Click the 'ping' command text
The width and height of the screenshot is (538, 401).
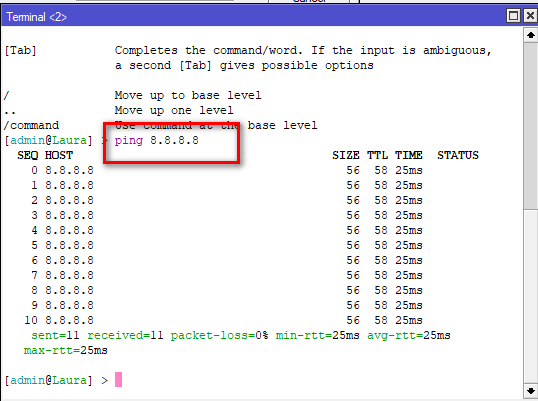pyautogui.click(x=129, y=141)
